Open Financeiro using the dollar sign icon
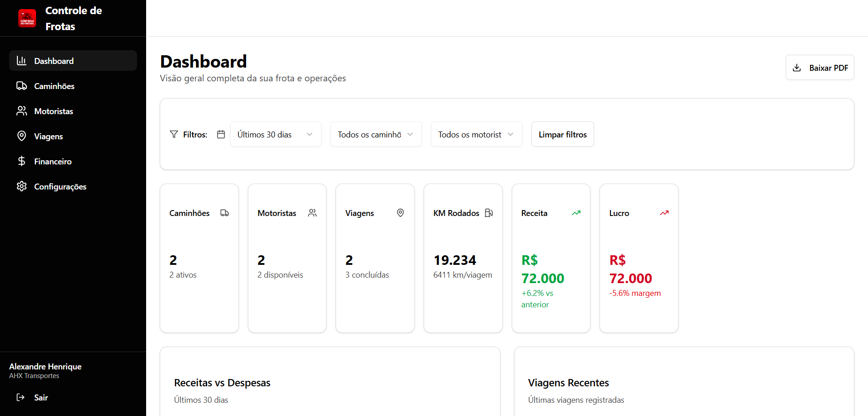Image resolution: width=868 pixels, height=416 pixels. 22,161
